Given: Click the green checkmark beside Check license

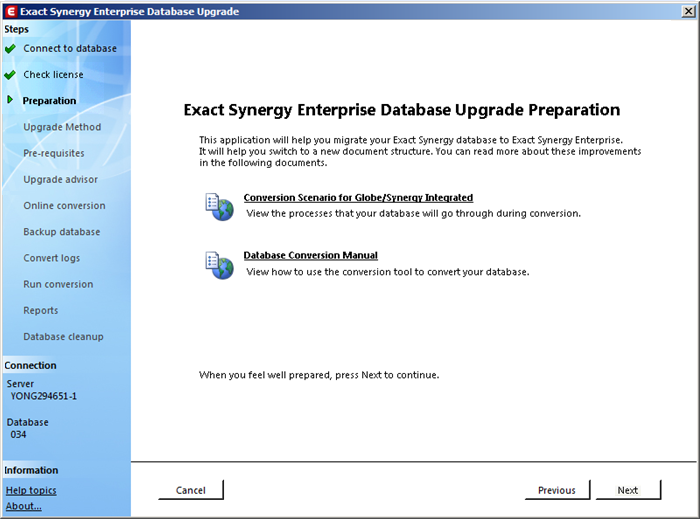Looking at the screenshot, I should click(10, 75).
